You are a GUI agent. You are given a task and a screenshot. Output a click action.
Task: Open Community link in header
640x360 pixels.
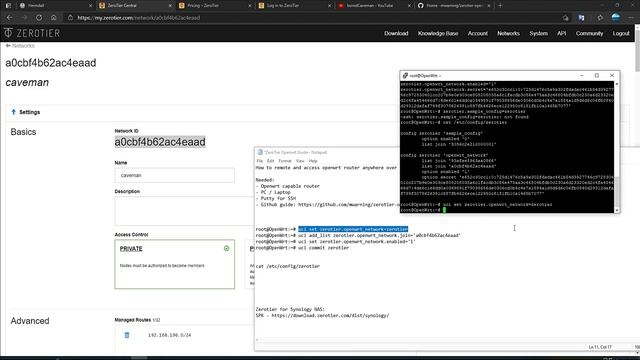pyautogui.click(x=589, y=33)
